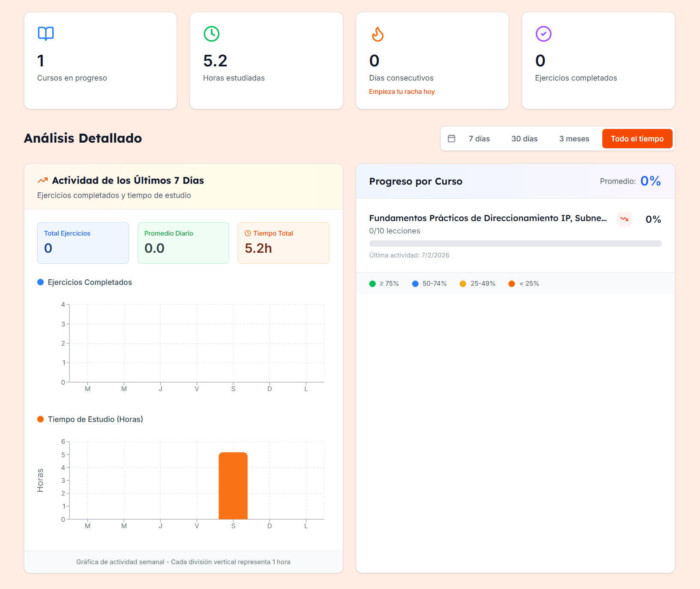Click the purple checkmark icon on Ejercicios completados
The width and height of the screenshot is (700, 589).
point(543,34)
